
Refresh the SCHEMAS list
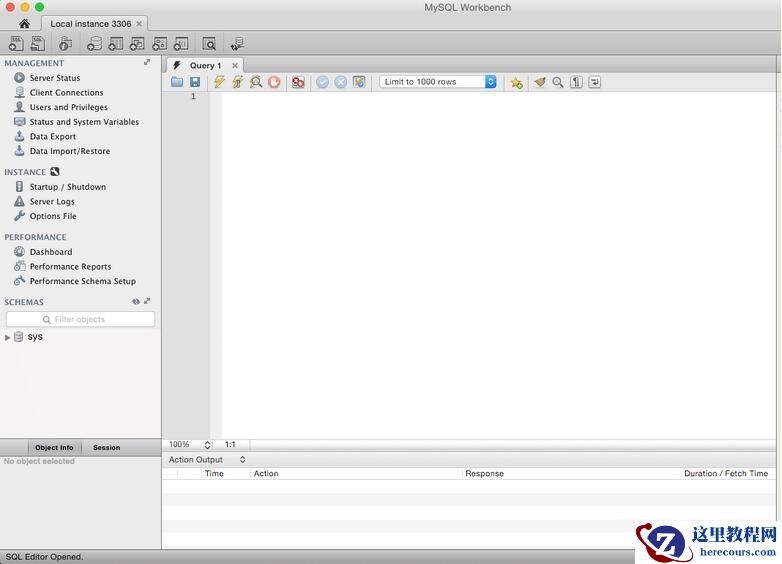(136, 301)
